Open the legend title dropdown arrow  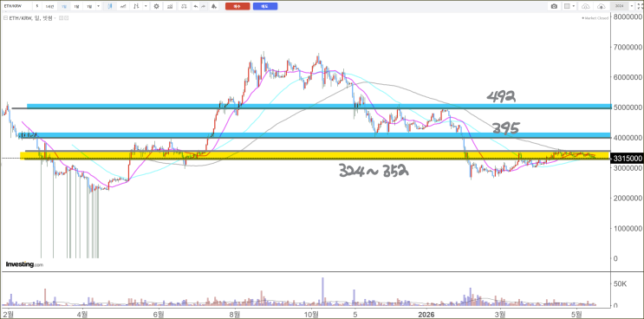(55, 18)
